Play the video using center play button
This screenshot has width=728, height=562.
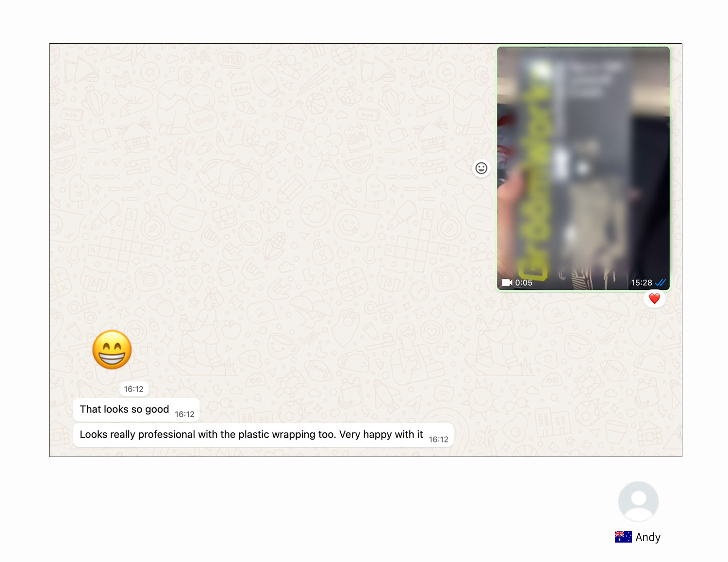[583, 169]
